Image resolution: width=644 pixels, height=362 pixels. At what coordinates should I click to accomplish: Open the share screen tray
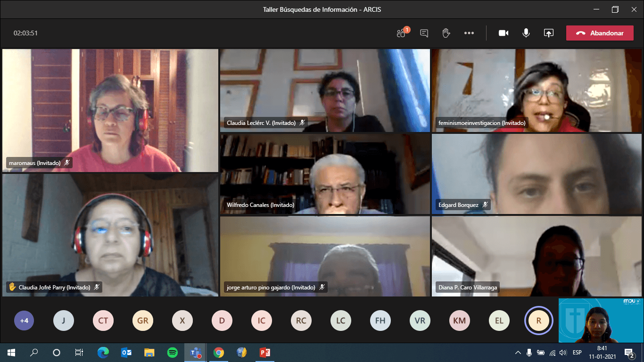[x=548, y=33]
